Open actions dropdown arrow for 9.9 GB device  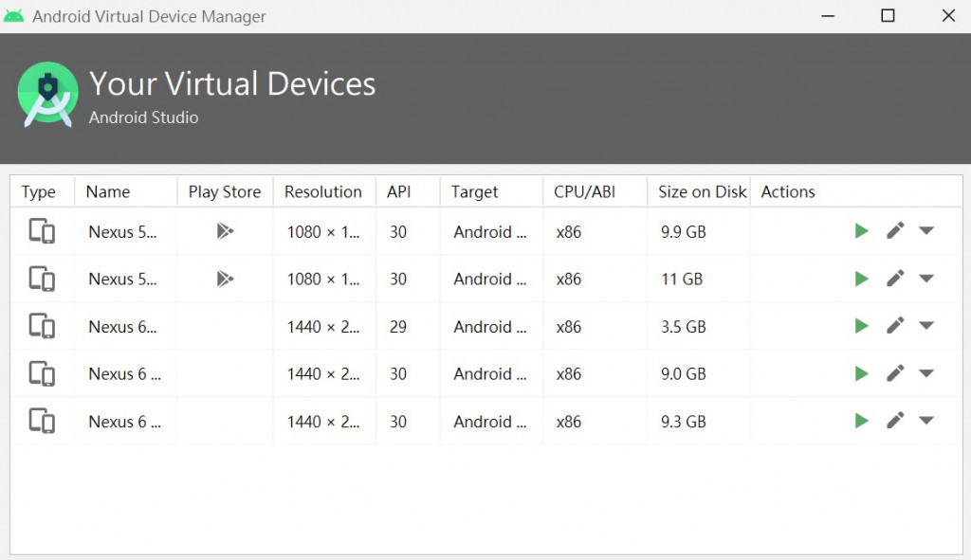(926, 231)
